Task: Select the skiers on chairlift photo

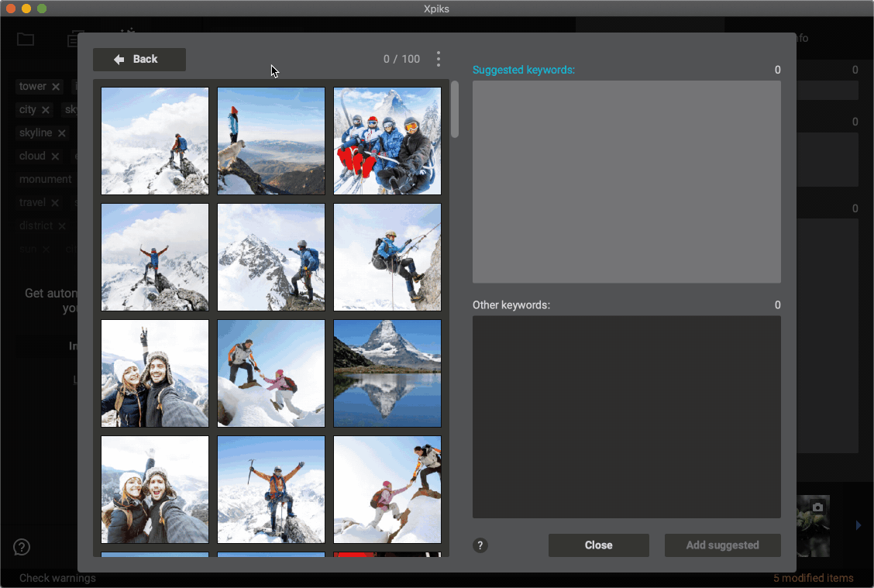Action: pyautogui.click(x=387, y=141)
